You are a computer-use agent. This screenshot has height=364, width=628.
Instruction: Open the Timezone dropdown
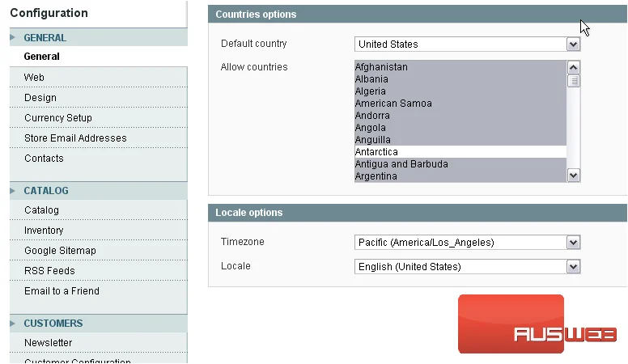(468, 243)
